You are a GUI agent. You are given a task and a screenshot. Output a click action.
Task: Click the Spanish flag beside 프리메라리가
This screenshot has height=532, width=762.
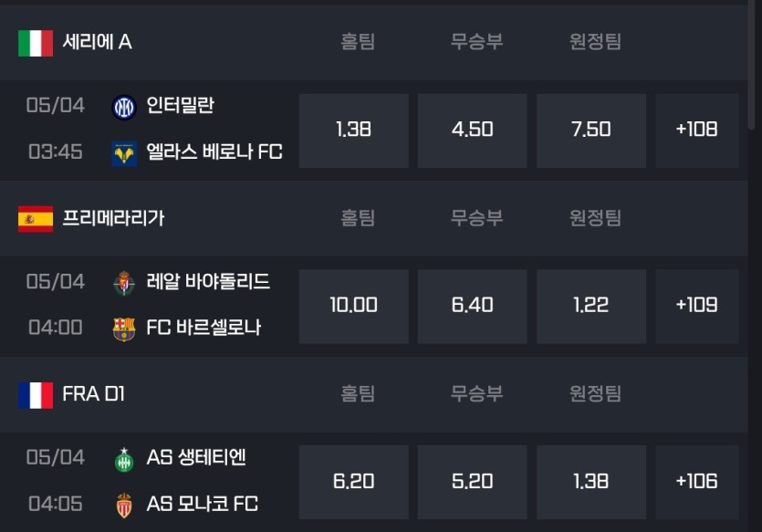(x=36, y=219)
